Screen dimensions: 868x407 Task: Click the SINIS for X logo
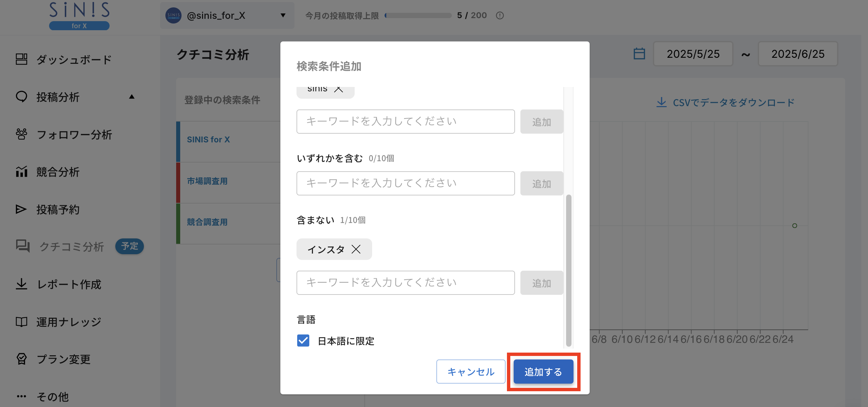tap(79, 15)
